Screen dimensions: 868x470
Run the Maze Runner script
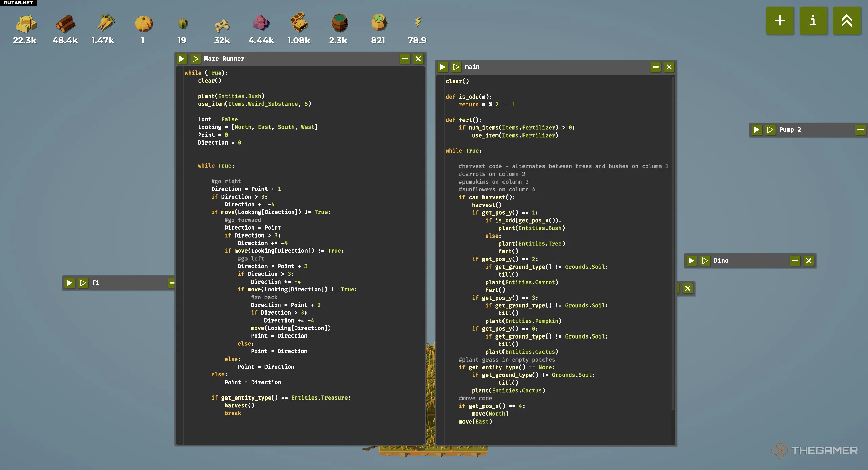(182, 59)
